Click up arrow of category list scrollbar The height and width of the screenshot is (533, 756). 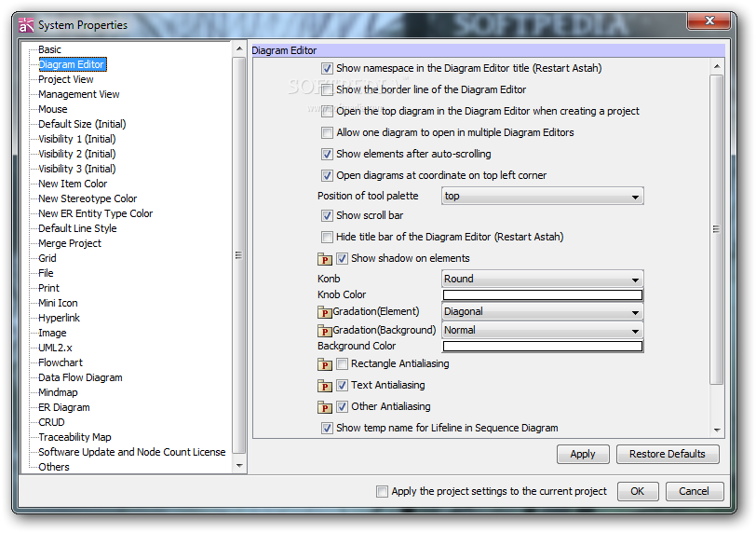pyautogui.click(x=239, y=49)
